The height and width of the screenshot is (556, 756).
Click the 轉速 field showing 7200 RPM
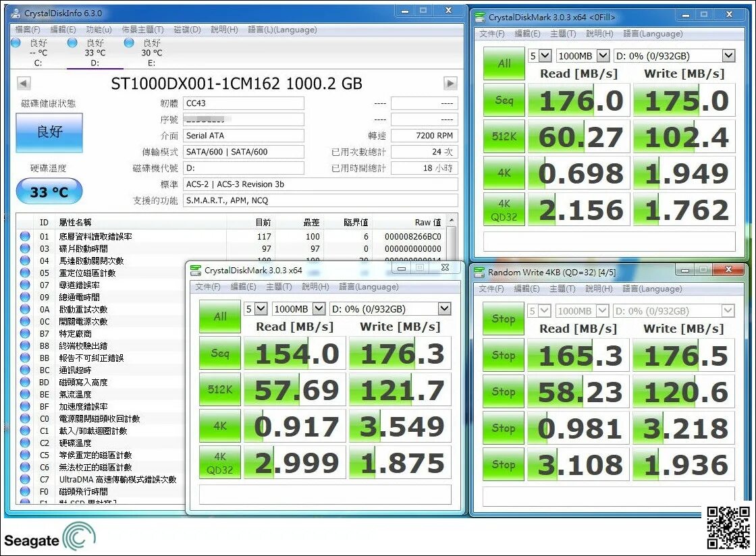[425, 136]
